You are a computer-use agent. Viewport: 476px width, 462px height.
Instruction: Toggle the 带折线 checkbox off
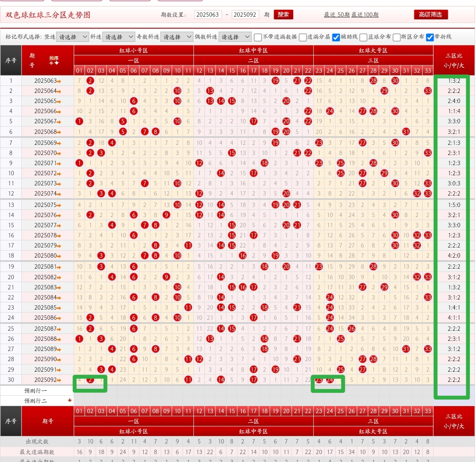(430, 37)
